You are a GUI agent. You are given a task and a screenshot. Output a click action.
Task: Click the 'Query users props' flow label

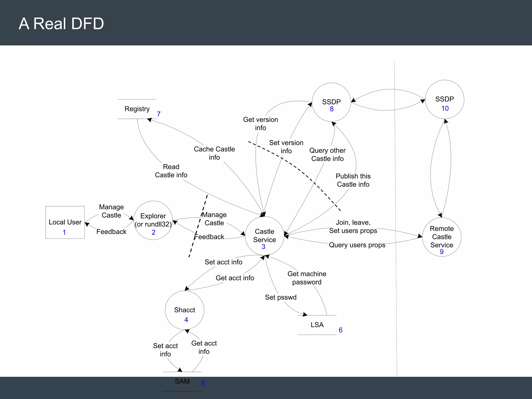(357, 245)
